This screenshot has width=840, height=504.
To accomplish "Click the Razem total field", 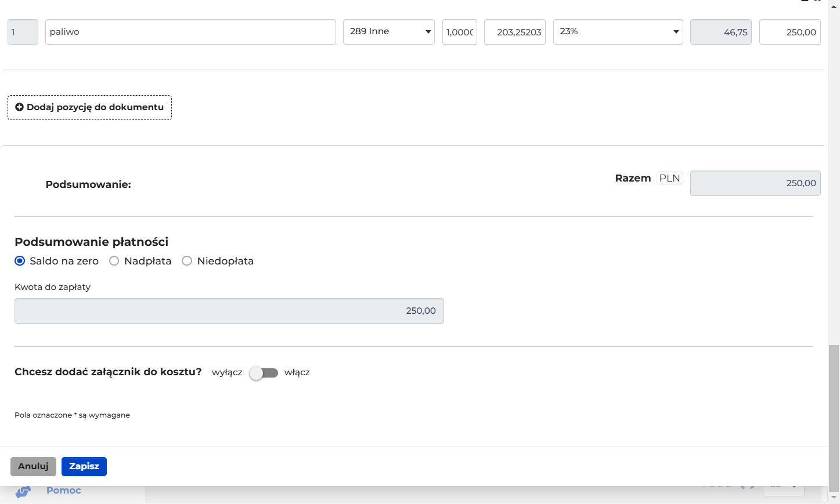I will (755, 183).
